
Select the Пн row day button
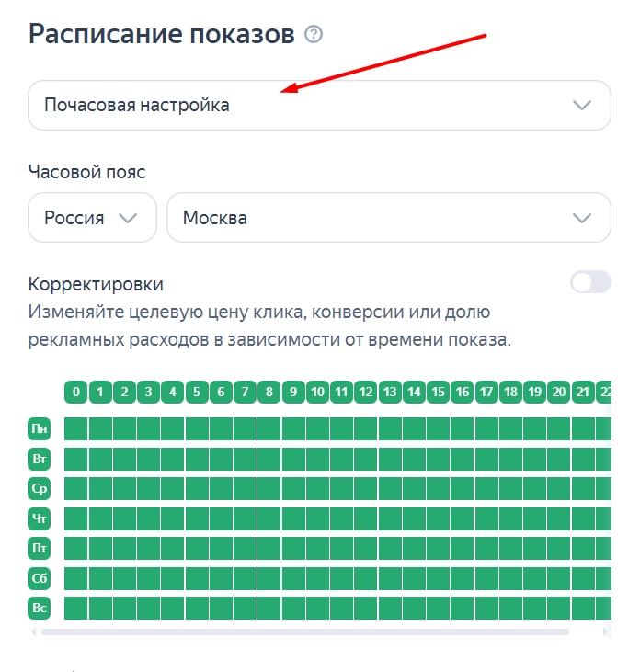[40, 428]
